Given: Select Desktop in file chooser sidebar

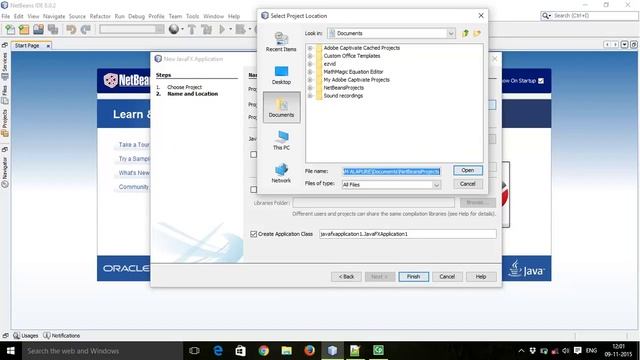Looking at the screenshot, I should [281, 75].
